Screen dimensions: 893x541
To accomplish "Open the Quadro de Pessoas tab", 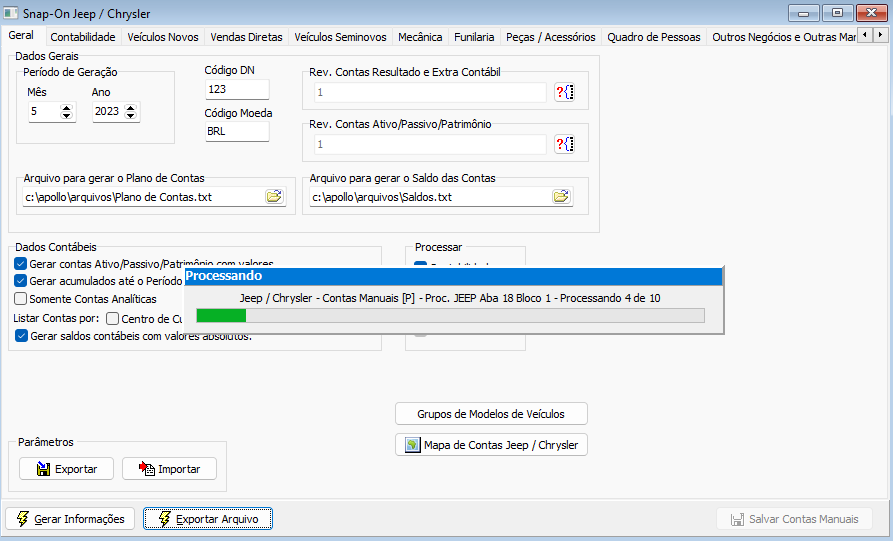I will [x=654, y=37].
